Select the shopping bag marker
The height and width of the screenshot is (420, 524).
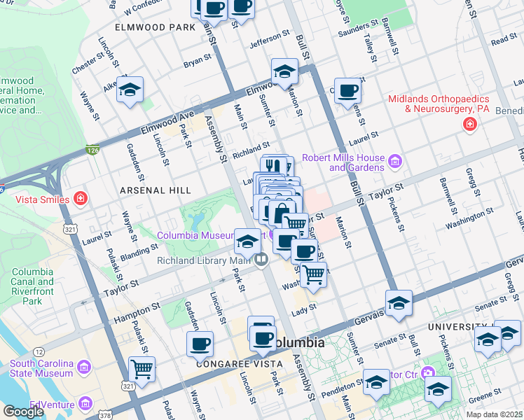click(x=282, y=213)
